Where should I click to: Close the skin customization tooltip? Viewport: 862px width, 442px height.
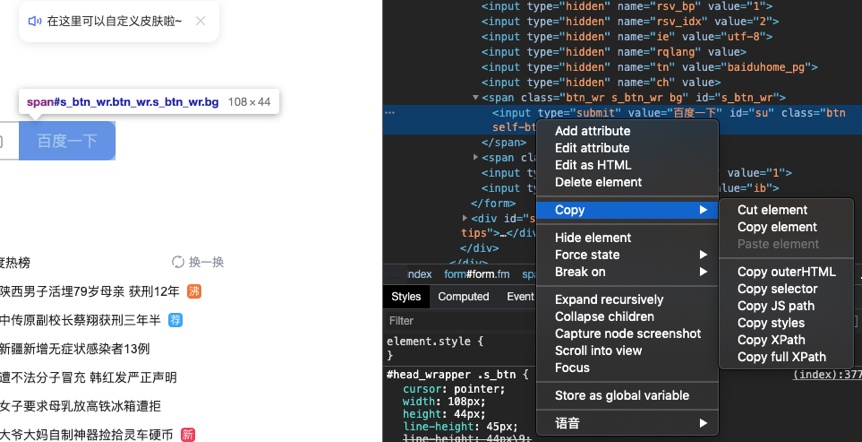(x=201, y=21)
